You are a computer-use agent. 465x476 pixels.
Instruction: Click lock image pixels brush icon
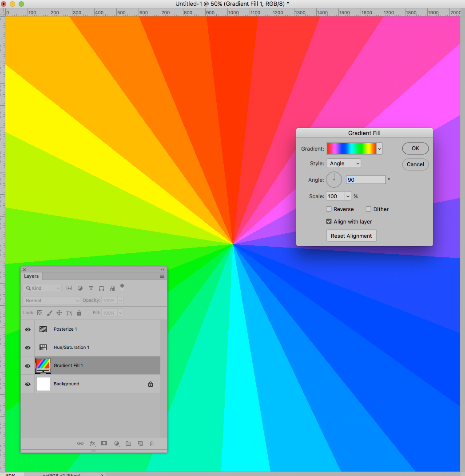49,313
